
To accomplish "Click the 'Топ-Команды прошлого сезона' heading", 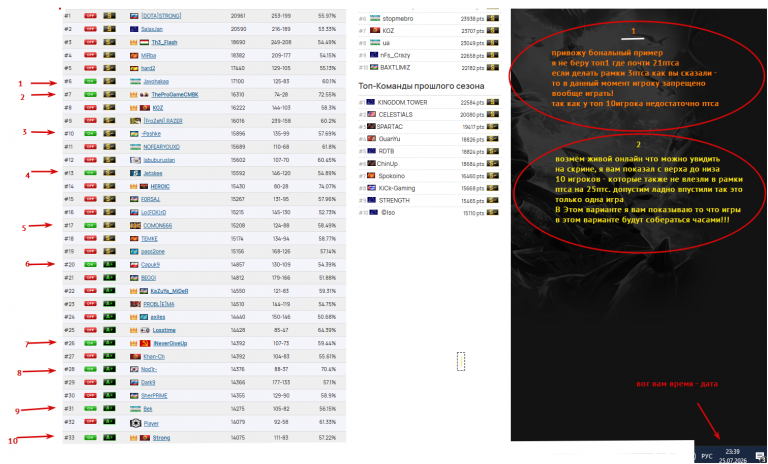I will click(x=421, y=86).
